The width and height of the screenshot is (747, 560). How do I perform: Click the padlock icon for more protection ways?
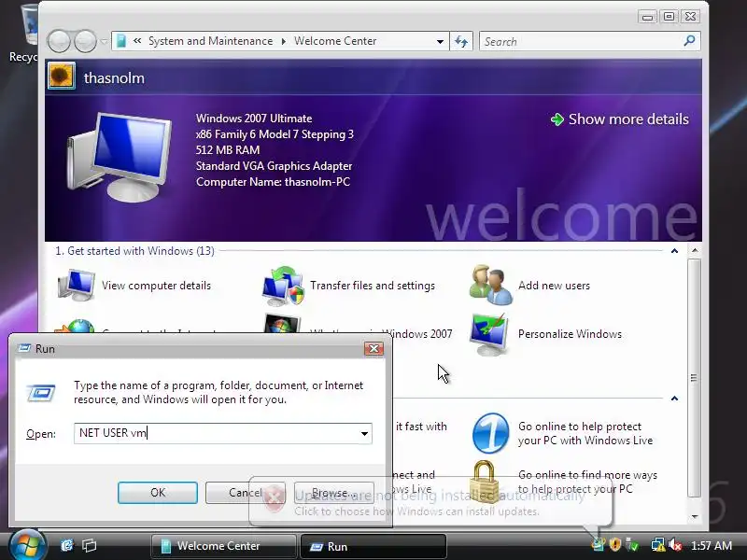[x=484, y=482]
